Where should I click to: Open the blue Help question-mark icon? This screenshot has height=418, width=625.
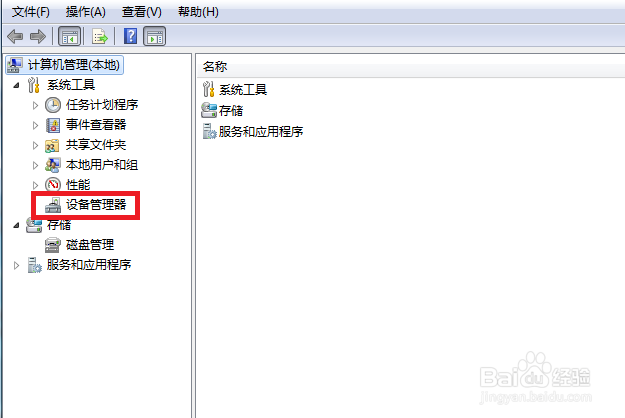pos(130,36)
